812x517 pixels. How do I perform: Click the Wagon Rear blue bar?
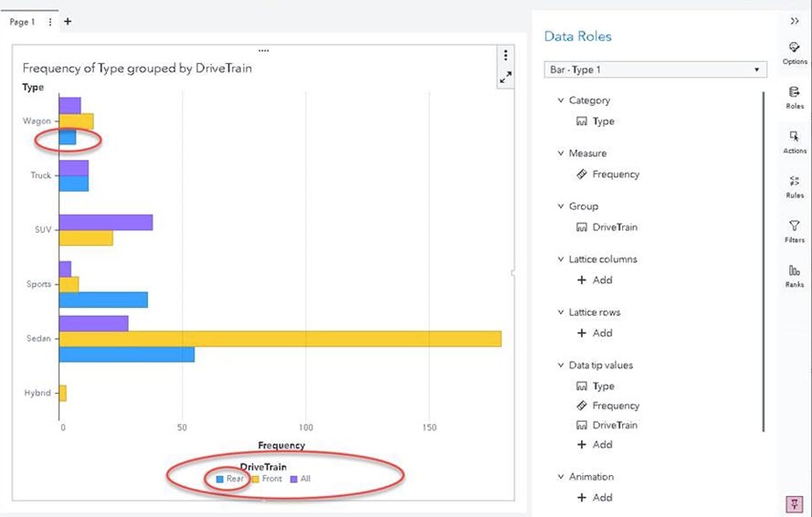[68, 137]
